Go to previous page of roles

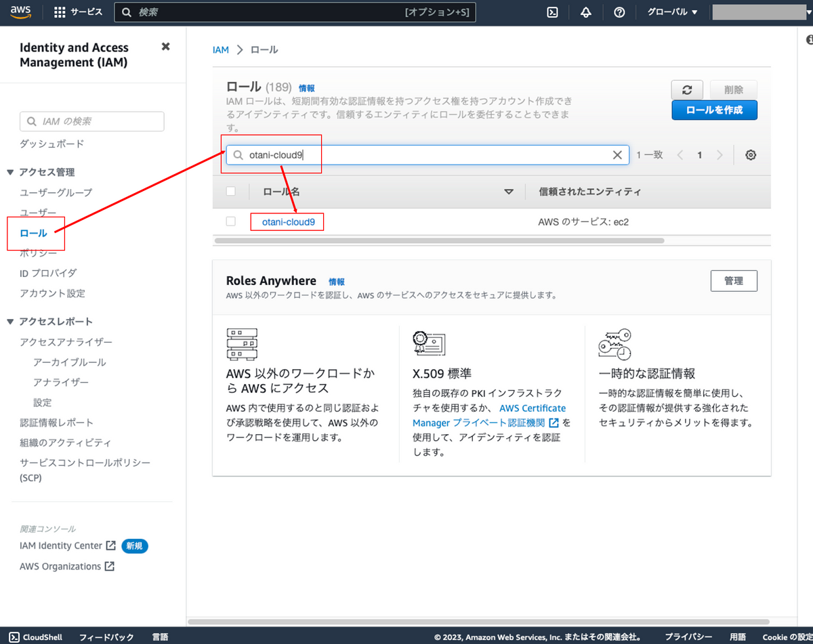681,155
